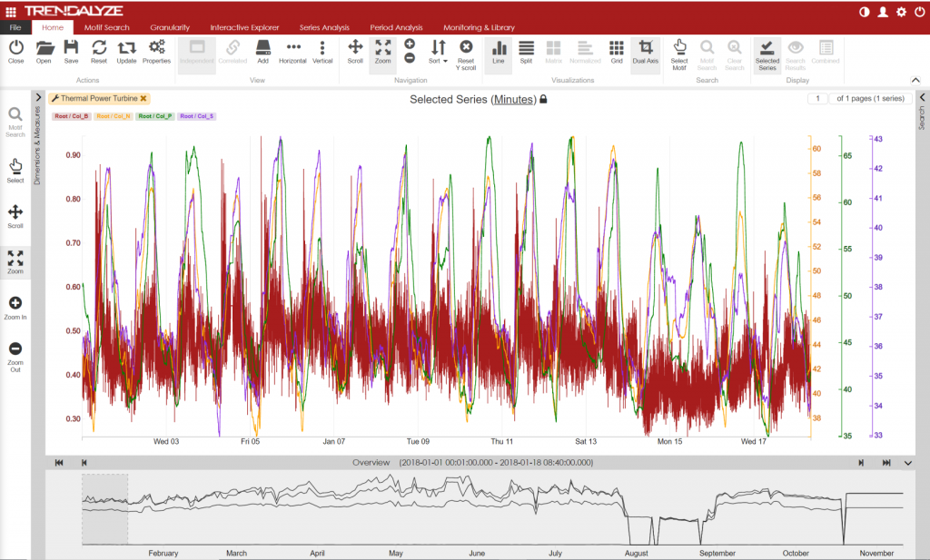Open the Sort dropdown menu
This screenshot has height=560, width=930.
pyautogui.click(x=438, y=51)
